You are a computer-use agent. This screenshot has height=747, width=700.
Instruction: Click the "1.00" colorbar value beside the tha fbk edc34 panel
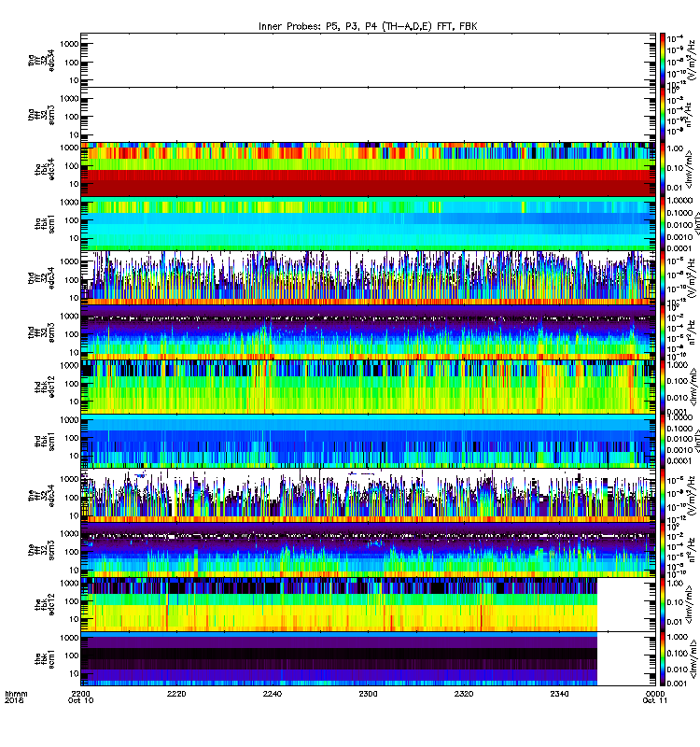(x=675, y=148)
